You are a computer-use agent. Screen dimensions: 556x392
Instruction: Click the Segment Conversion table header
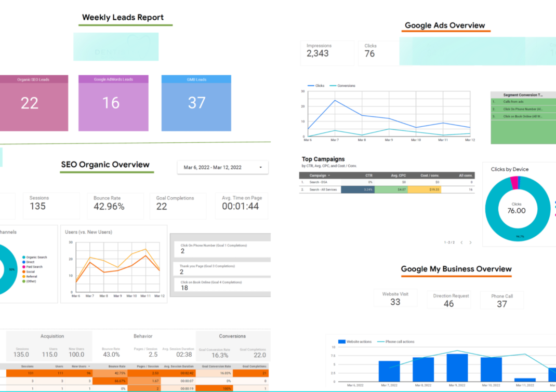[523, 95]
